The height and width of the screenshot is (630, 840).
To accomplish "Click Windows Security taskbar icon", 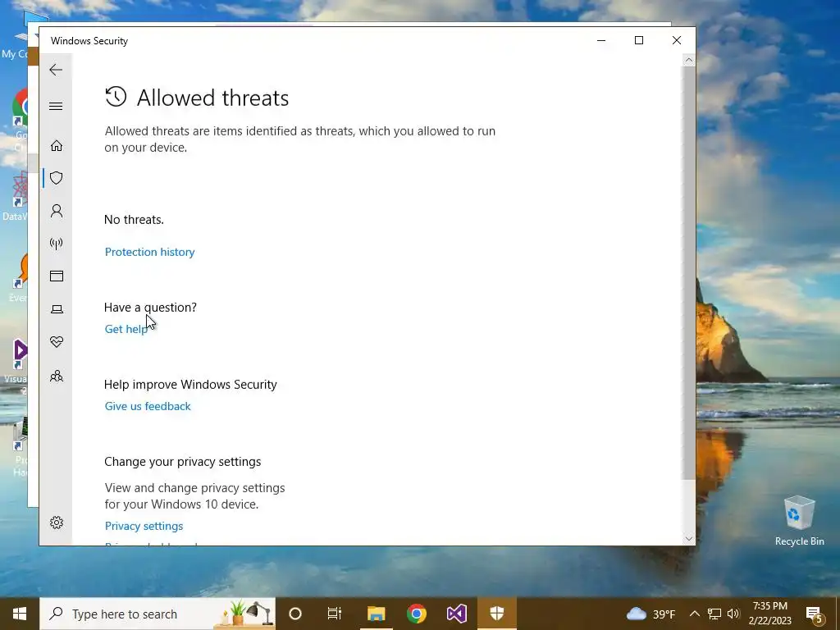I will [x=497, y=614].
